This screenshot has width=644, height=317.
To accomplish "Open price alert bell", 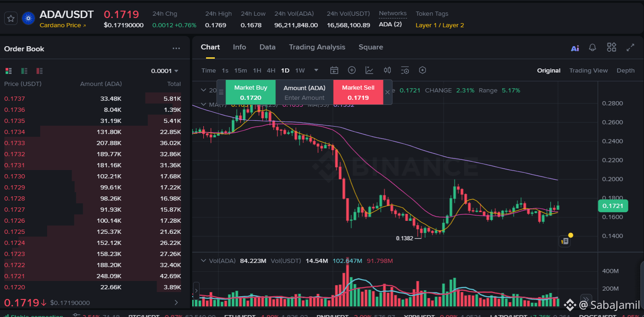I will [x=592, y=47].
